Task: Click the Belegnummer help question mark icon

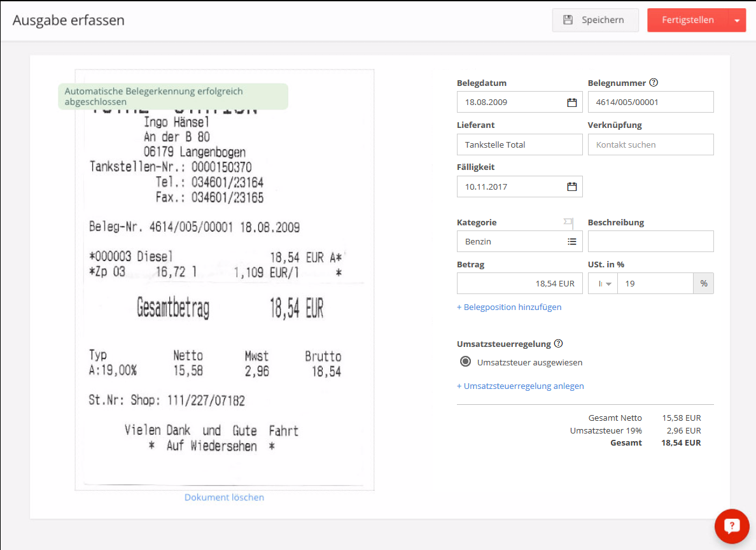Action: click(654, 83)
